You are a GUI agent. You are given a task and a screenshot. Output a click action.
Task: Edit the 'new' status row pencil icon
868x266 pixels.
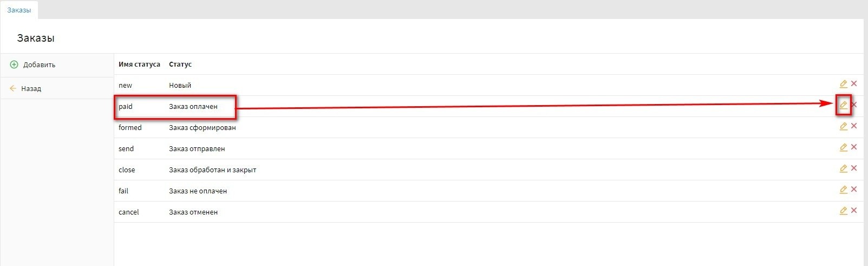click(843, 84)
